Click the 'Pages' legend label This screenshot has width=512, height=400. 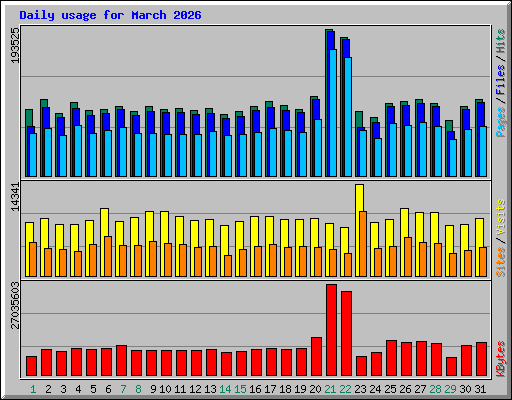[x=501, y=122]
